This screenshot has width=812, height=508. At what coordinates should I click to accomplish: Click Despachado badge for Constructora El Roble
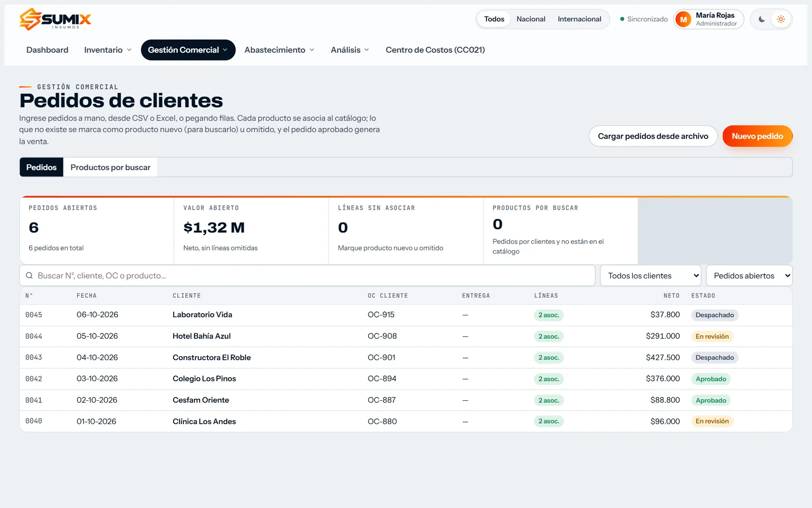pyautogui.click(x=715, y=358)
